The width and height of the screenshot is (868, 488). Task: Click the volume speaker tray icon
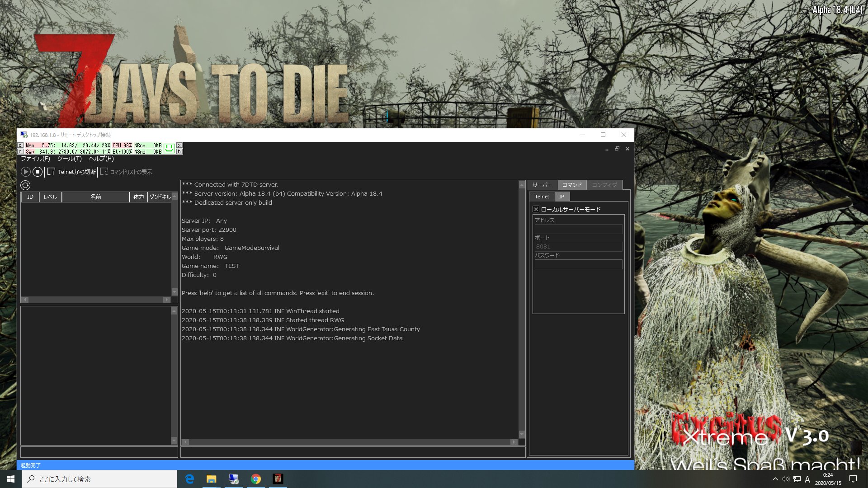click(x=786, y=479)
